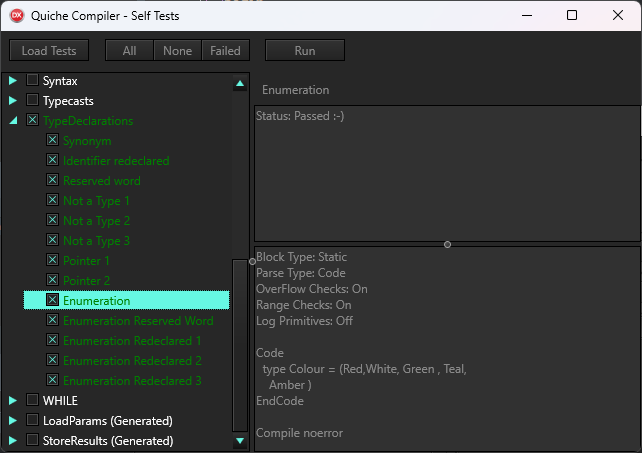Select the Pointer 2 test
This screenshot has width=642, height=453.
[x=86, y=281]
